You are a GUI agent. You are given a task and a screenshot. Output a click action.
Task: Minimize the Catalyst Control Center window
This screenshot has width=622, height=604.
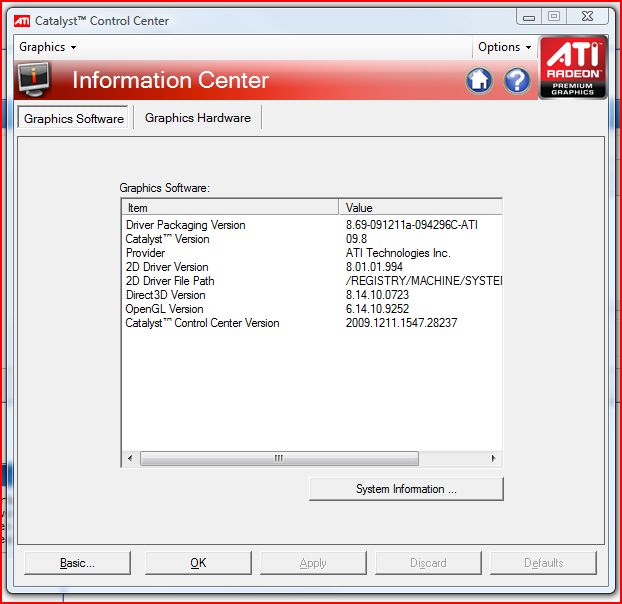(x=529, y=17)
